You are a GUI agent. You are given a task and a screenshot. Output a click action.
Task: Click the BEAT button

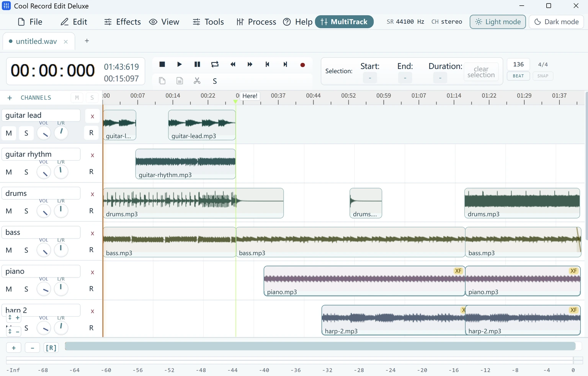click(x=518, y=76)
